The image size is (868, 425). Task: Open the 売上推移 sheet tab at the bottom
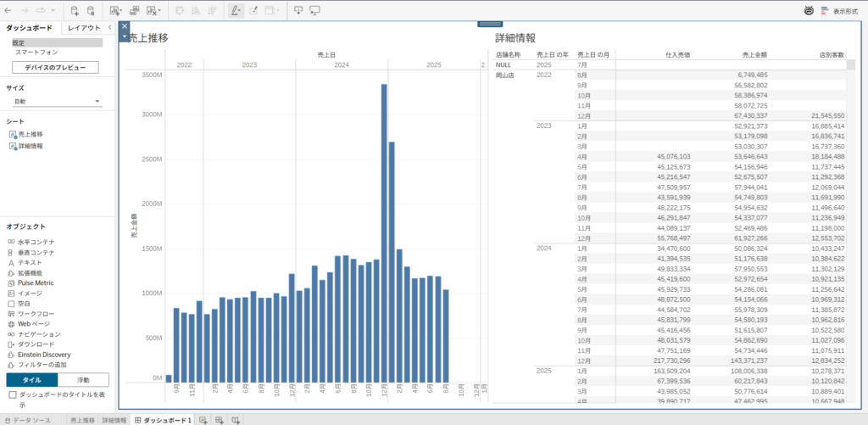pos(82,421)
